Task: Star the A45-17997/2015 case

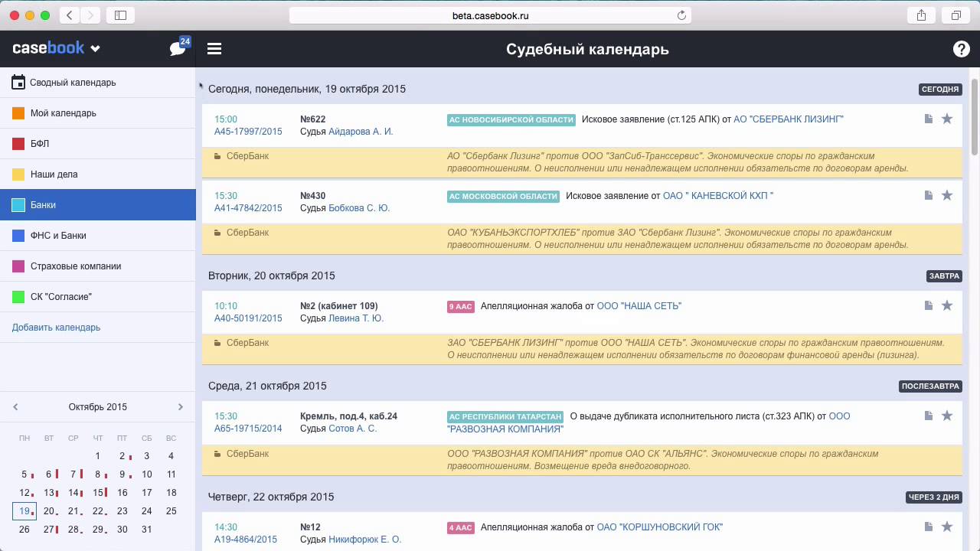Action: [x=947, y=119]
